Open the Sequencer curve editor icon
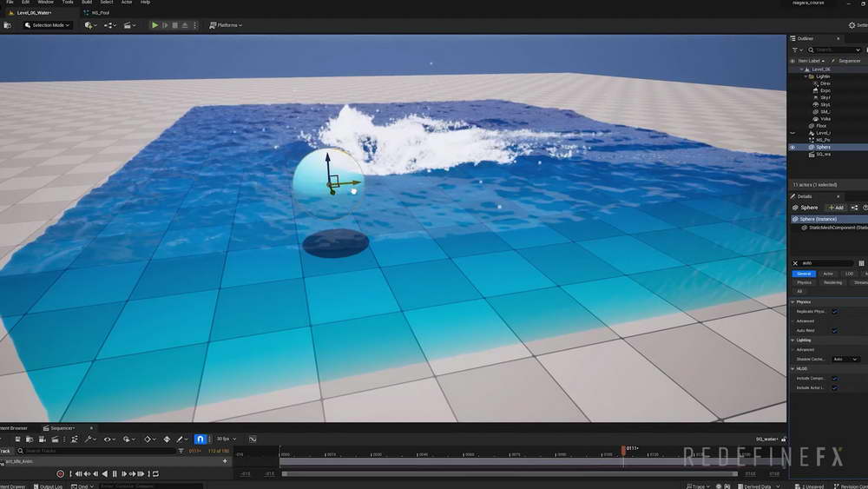868x489 pixels. point(253,439)
